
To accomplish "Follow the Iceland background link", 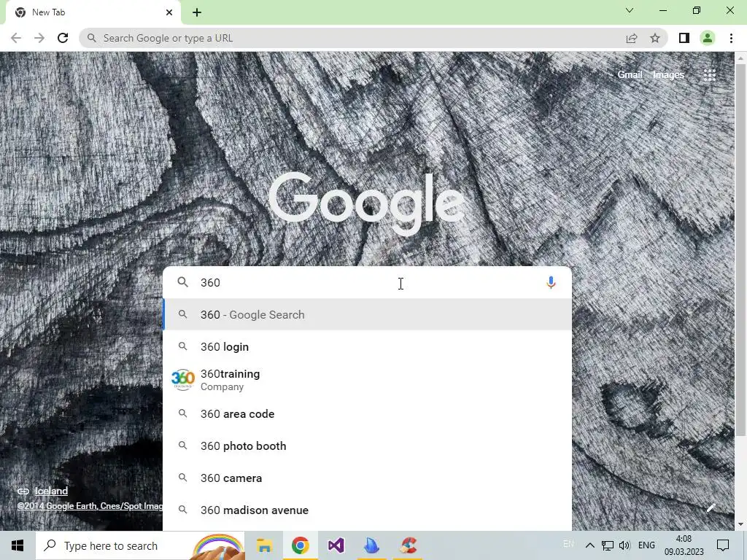I will 51,491.
